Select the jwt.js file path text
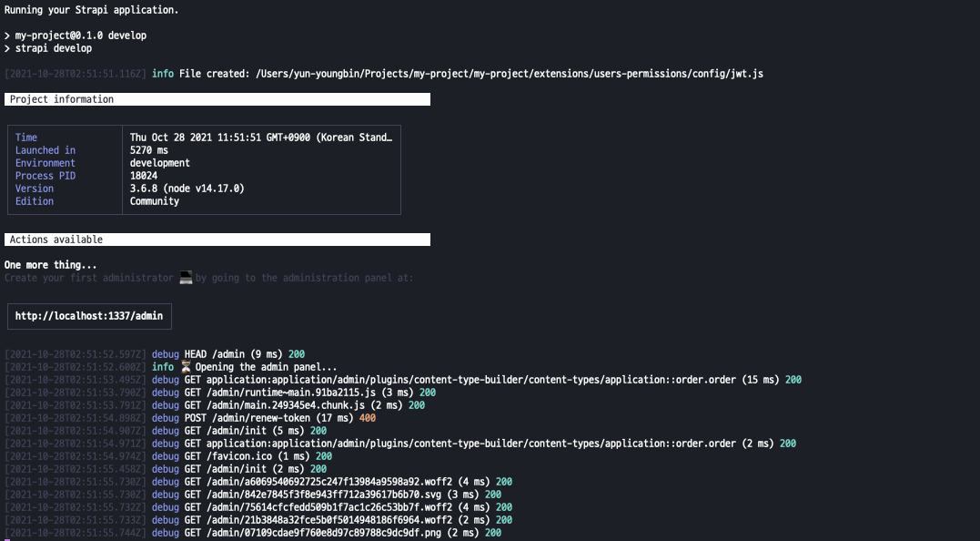The height and width of the screenshot is (541, 980). [x=510, y=74]
